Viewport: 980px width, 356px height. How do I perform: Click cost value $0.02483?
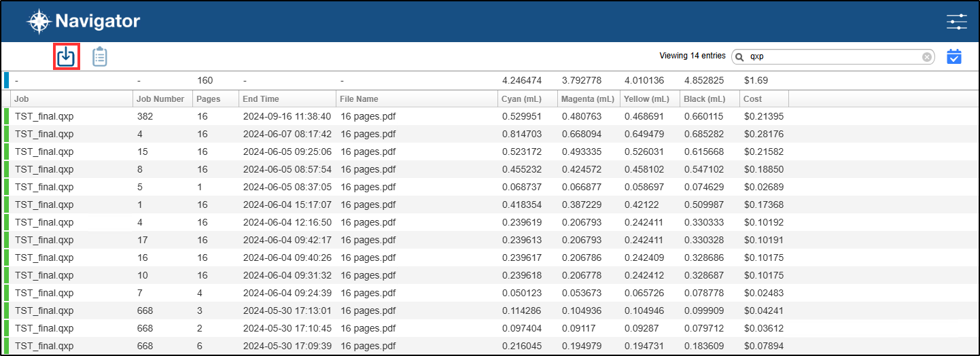coord(764,293)
